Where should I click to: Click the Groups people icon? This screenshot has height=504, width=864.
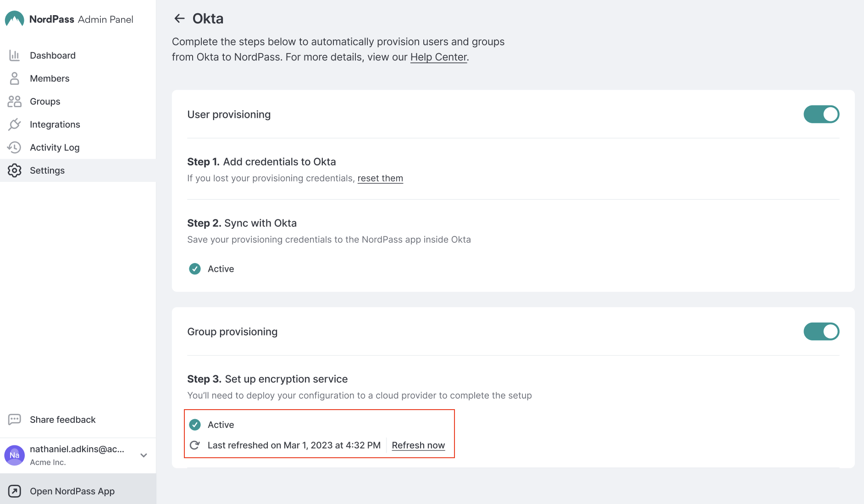14,101
